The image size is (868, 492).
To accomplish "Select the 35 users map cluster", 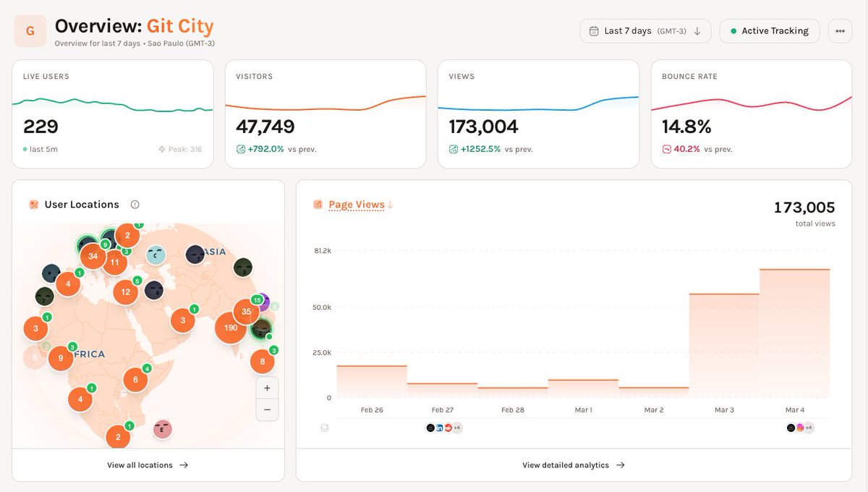I will click(x=247, y=312).
